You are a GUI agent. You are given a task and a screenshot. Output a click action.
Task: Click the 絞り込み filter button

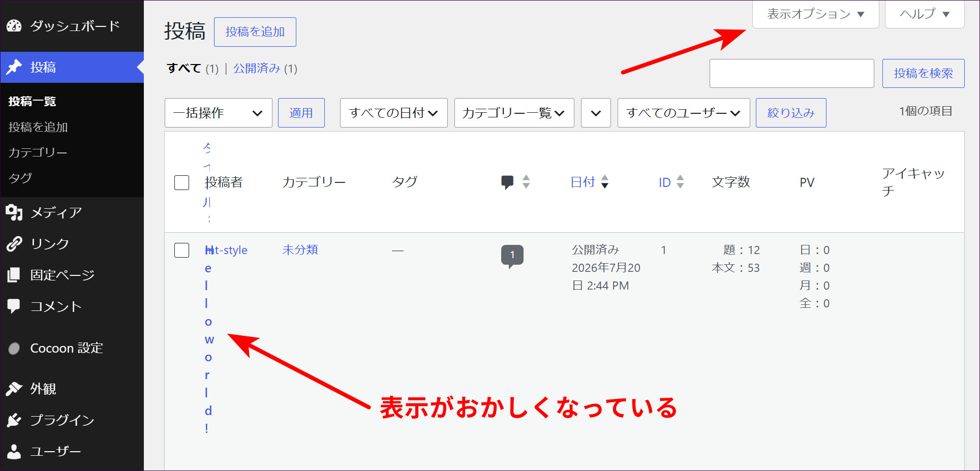pyautogui.click(x=791, y=113)
